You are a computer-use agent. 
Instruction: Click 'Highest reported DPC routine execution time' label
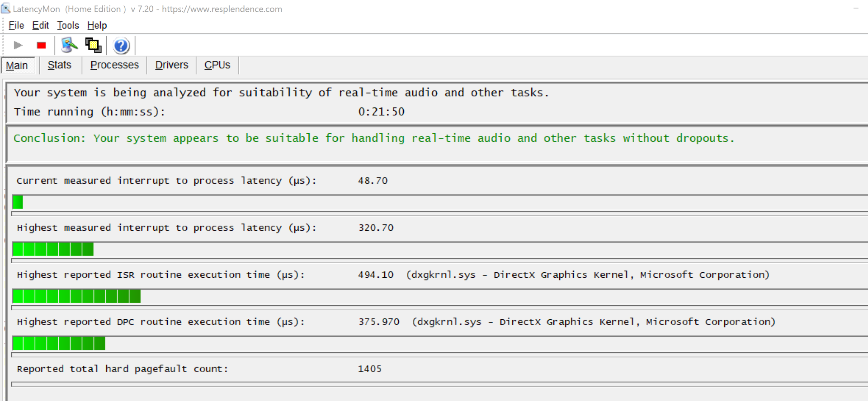pos(161,322)
